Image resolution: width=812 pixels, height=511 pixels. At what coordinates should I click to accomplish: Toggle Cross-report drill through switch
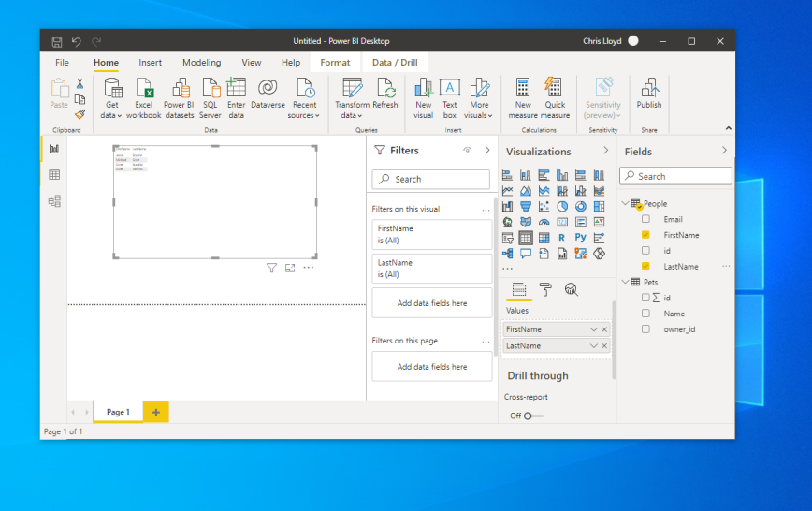click(533, 416)
